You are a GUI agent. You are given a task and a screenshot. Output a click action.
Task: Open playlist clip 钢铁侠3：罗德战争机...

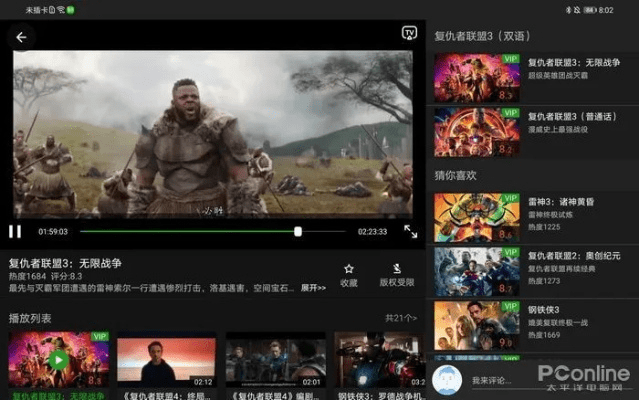click(x=380, y=365)
